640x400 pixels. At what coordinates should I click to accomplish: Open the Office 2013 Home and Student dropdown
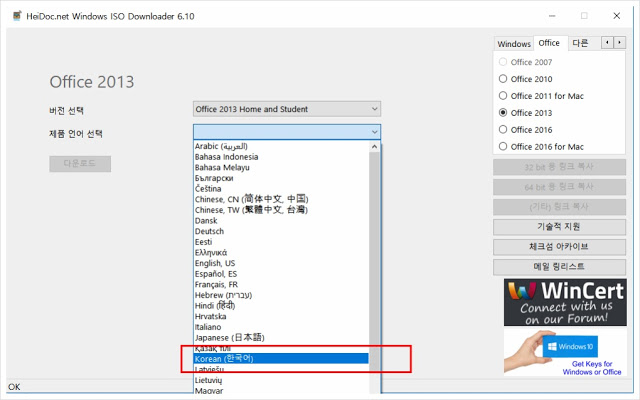pos(287,109)
